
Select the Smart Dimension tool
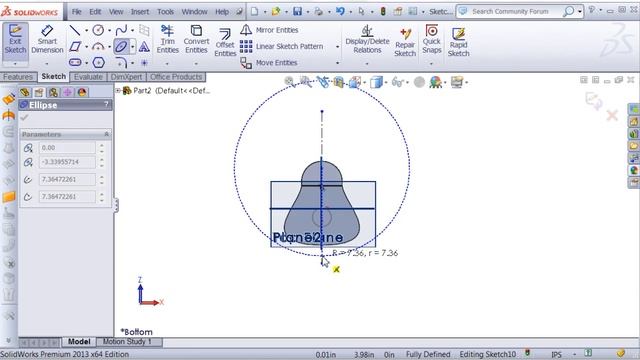47,39
